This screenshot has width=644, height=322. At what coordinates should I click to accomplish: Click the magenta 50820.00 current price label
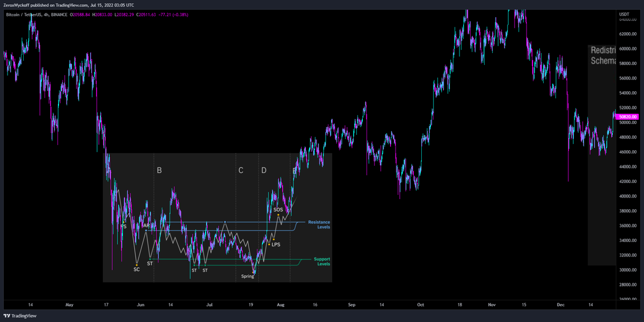pos(627,116)
